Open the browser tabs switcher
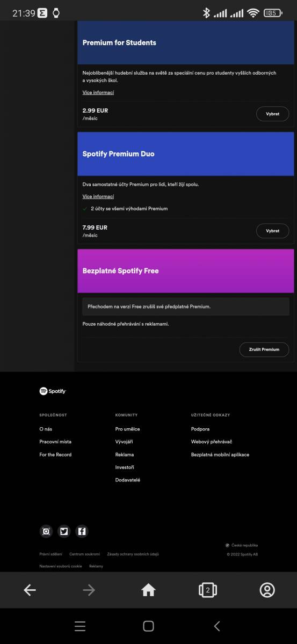297x644 pixels. (x=208, y=590)
